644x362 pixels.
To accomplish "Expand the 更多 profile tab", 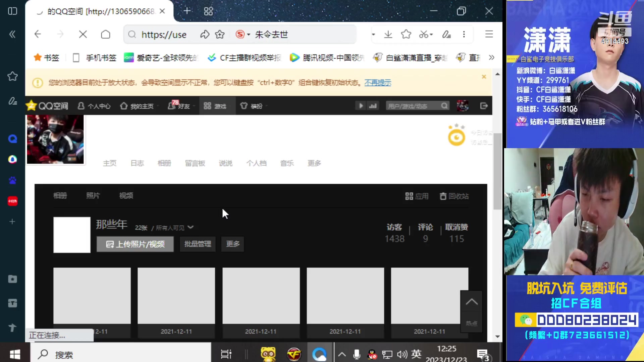I will 314,163.
